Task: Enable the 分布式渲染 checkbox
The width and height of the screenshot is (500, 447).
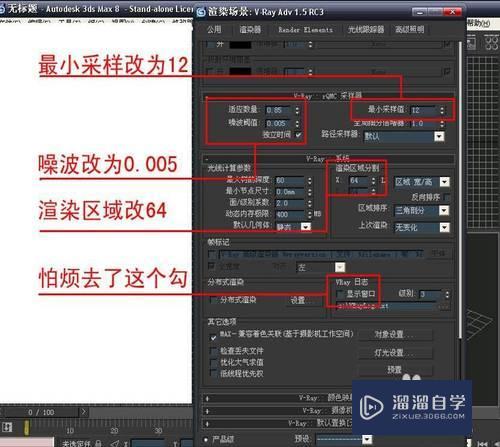Action: click(x=213, y=300)
